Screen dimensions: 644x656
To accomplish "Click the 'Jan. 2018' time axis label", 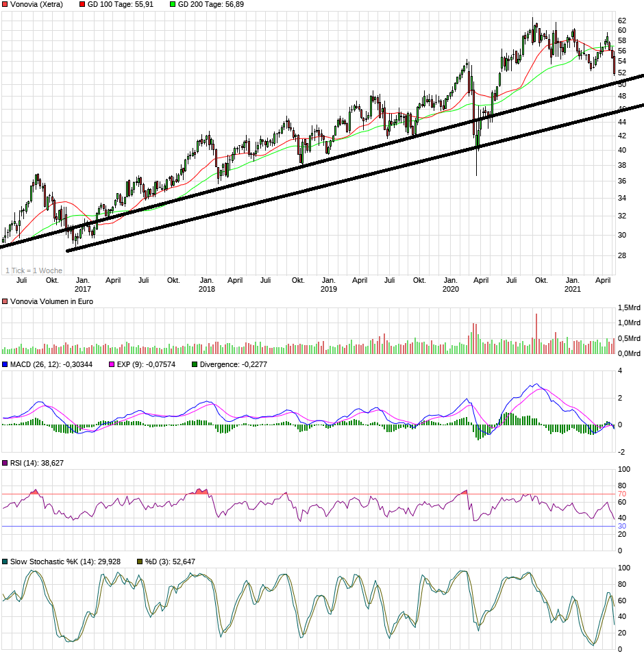I will click(x=207, y=284).
